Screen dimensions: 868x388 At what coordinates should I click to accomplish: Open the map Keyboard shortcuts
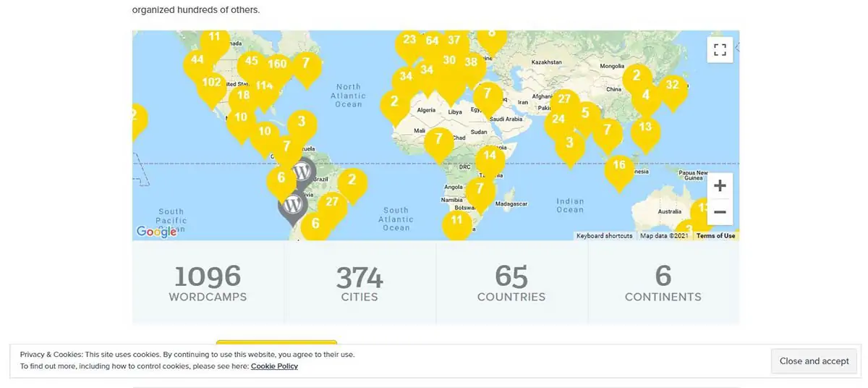coord(605,236)
